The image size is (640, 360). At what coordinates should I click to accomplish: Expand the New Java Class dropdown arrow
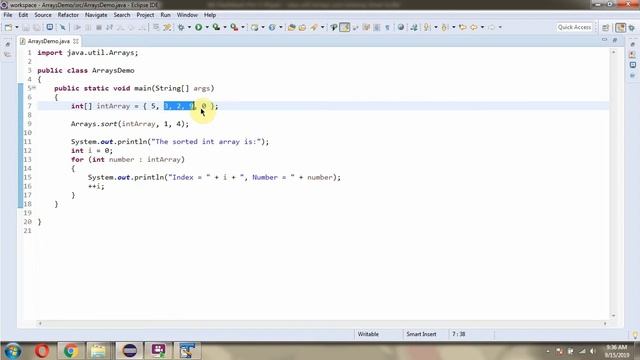280,27
